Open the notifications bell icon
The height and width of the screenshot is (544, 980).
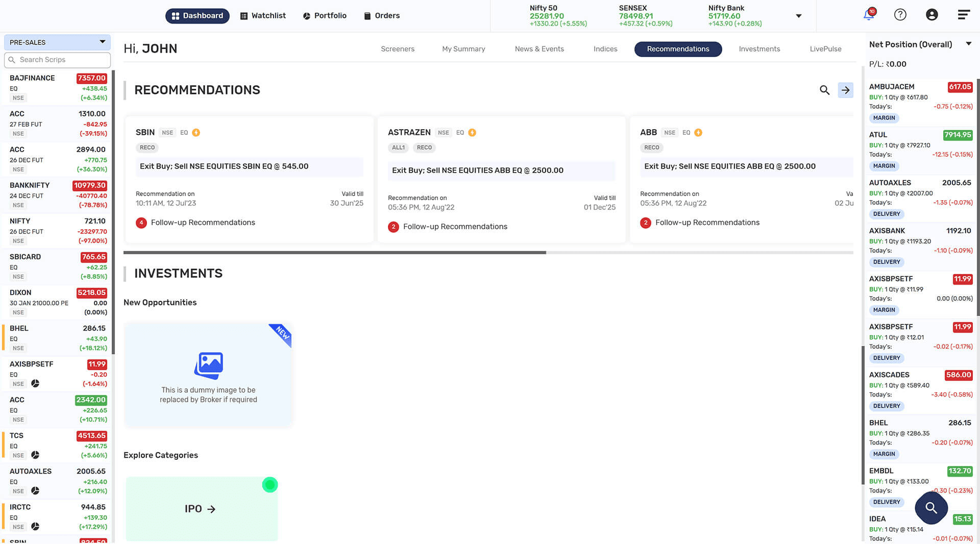[869, 15]
